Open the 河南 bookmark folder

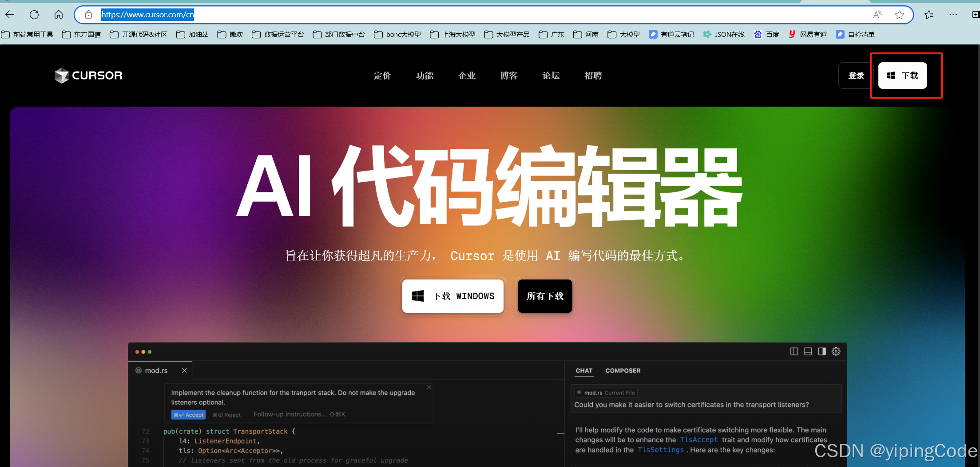pyautogui.click(x=586, y=34)
